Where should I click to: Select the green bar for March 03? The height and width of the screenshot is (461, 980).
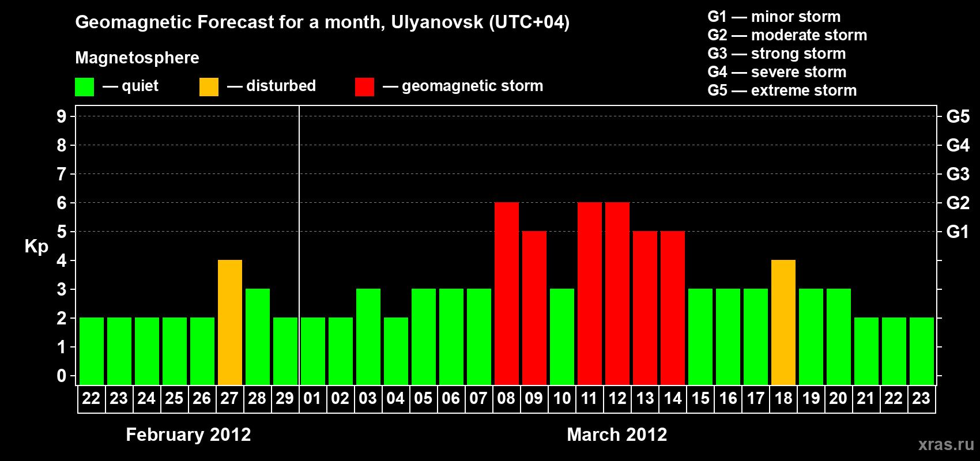click(x=368, y=337)
